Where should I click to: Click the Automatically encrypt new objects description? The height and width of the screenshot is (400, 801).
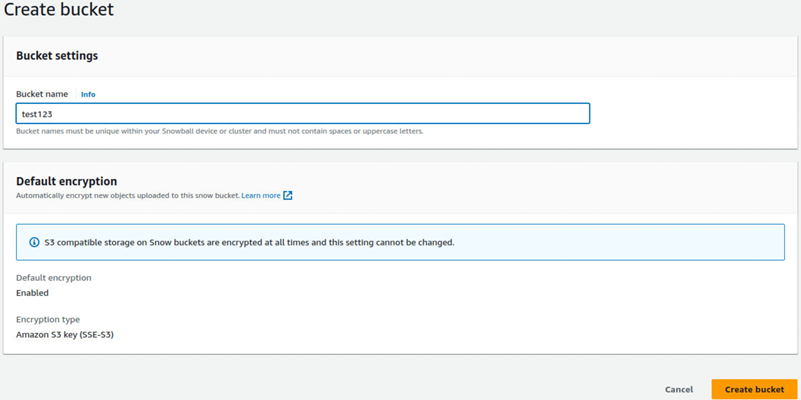coord(128,196)
